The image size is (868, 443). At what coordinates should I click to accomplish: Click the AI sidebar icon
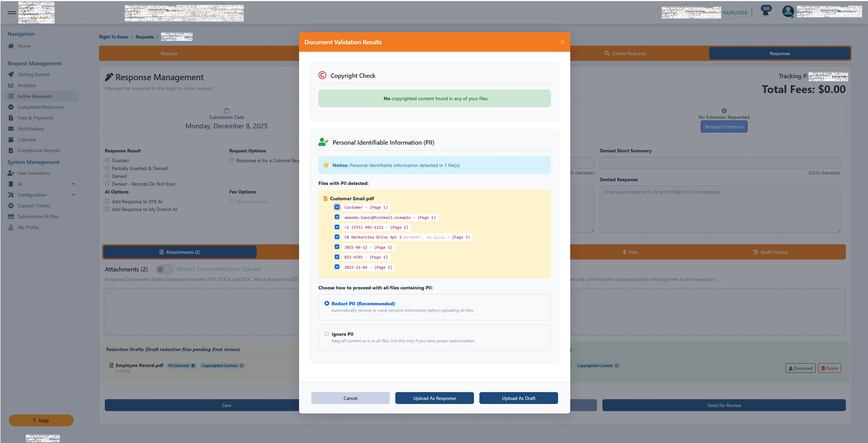click(x=11, y=184)
